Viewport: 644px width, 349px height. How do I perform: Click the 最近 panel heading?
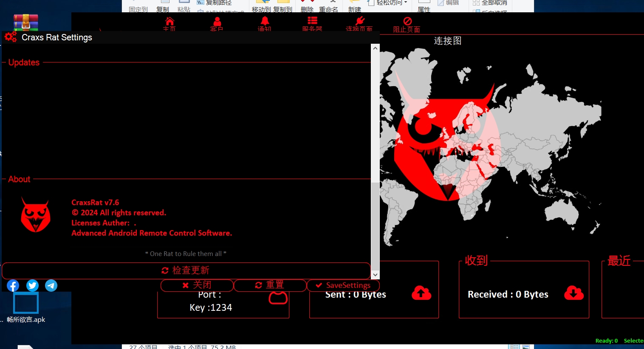(619, 260)
